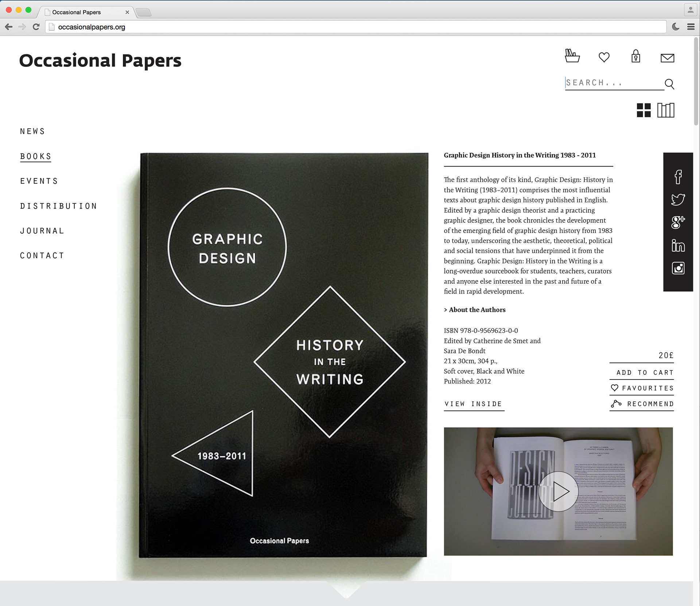Open the shopping basket icon
Screen dimensions: 700x606
572,56
